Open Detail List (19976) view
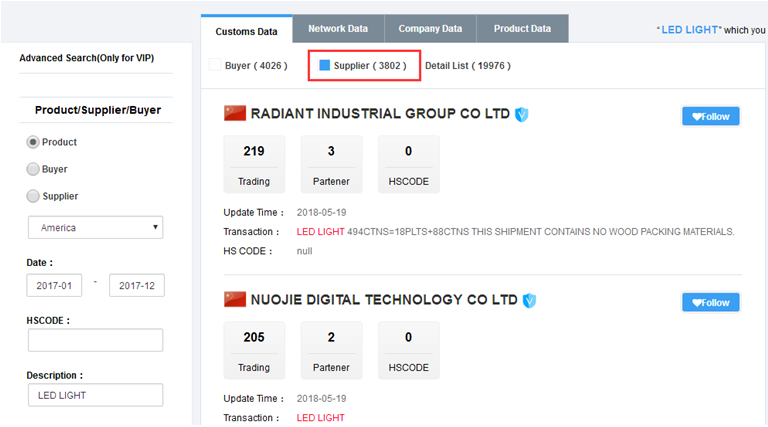Screen dimensions: 768x427 pos(468,66)
